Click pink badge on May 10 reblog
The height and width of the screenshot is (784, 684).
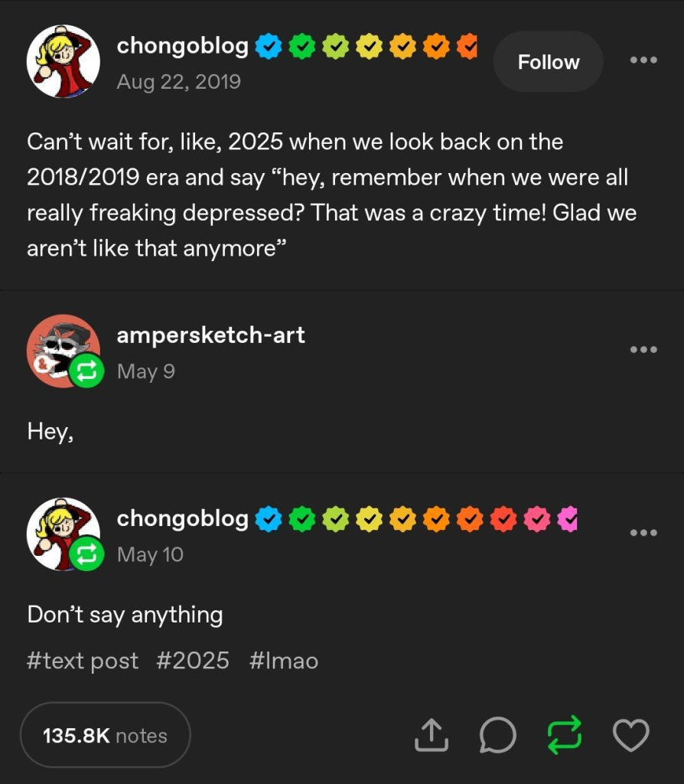[539, 520]
